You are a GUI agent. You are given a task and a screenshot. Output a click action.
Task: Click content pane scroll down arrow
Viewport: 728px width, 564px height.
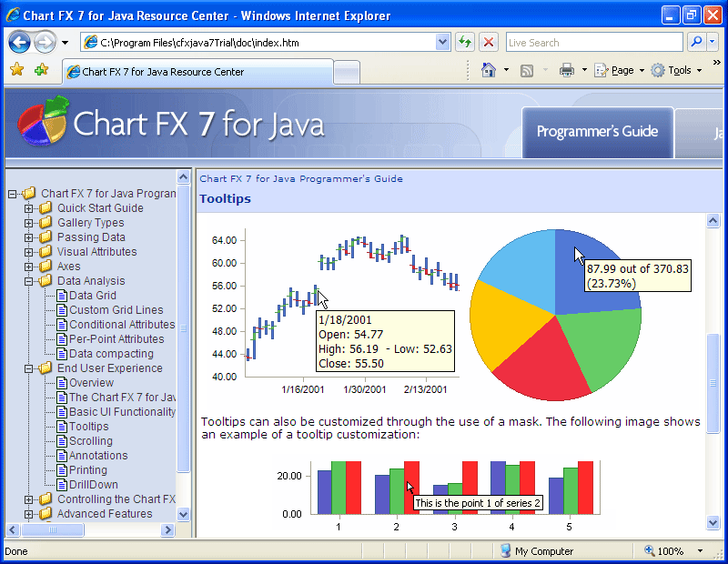click(713, 523)
